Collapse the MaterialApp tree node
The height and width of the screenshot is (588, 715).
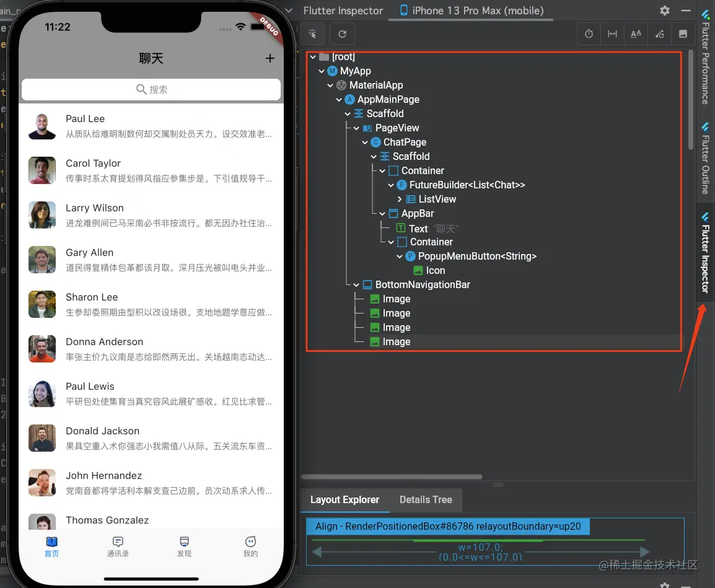click(x=330, y=85)
